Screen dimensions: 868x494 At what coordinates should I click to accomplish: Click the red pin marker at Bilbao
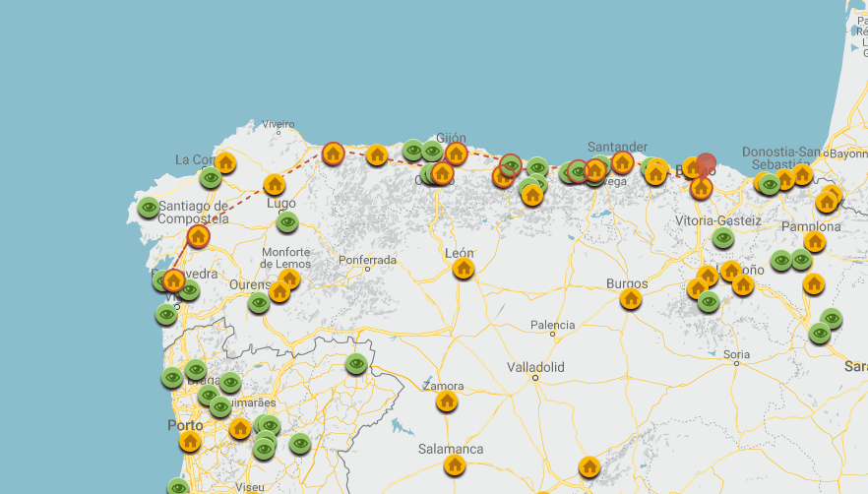pyautogui.click(x=706, y=165)
